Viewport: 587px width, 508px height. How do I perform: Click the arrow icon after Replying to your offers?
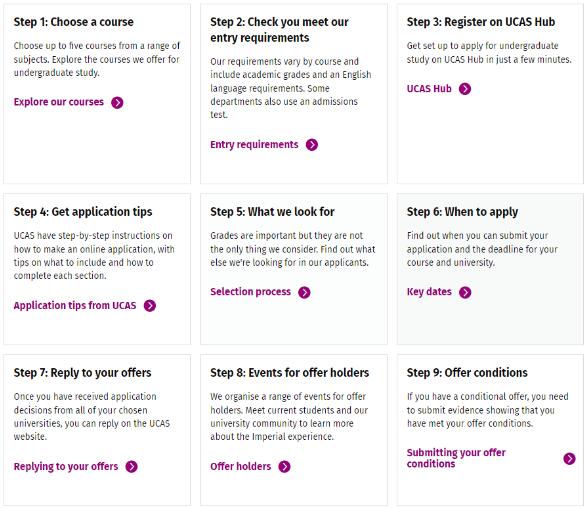(131, 467)
